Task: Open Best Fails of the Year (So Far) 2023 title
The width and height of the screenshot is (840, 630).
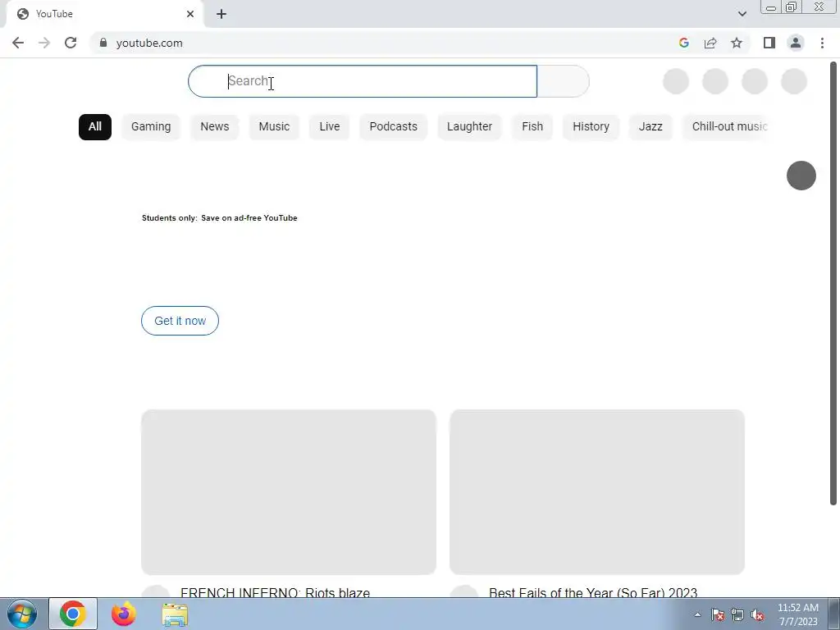Action: coord(593,592)
